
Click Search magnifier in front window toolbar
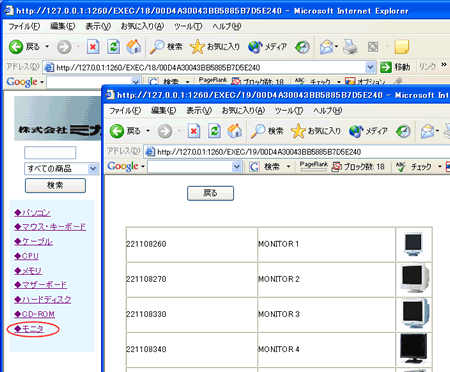pyautogui.click(x=258, y=131)
